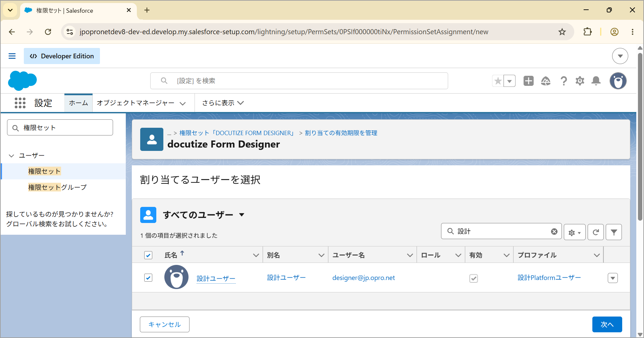Open the designer@jp.opro.net username link
This screenshot has height=338, width=644.
pyautogui.click(x=364, y=278)
